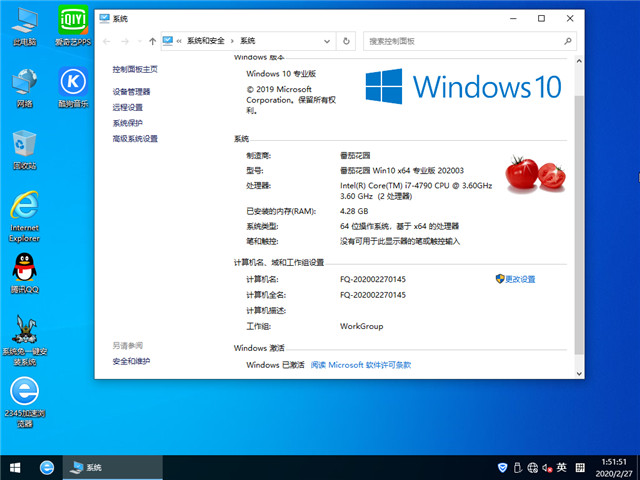
Task: Open the IME keyboard tray icon
Action: click(580, 467)
